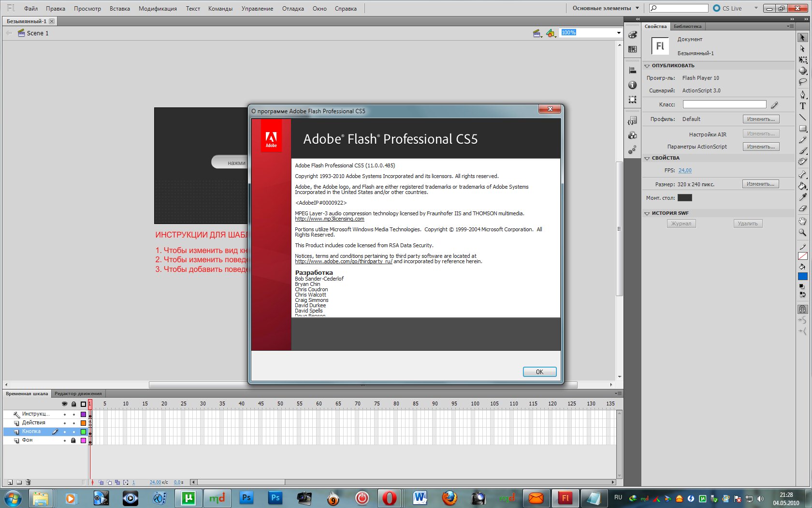Click the Edit Symbols icon

click(551, 33)
